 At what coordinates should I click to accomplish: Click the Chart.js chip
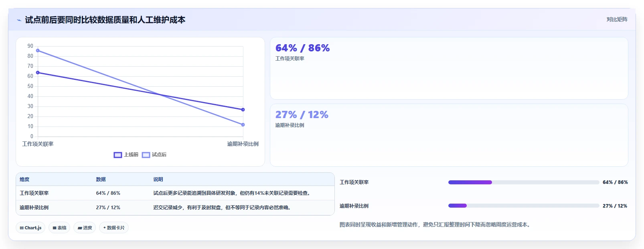30,228
